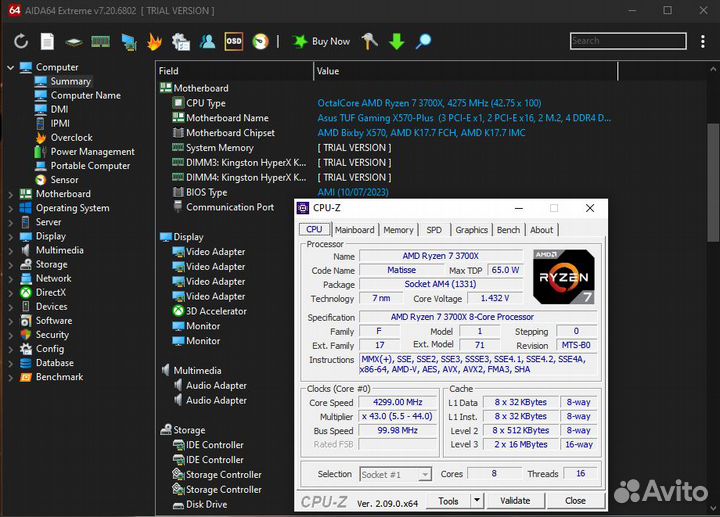The height and width of the screenshot is (517, 720).
Task: Switch to CPU tab in CPU-Z
Action: click(315, 229)
